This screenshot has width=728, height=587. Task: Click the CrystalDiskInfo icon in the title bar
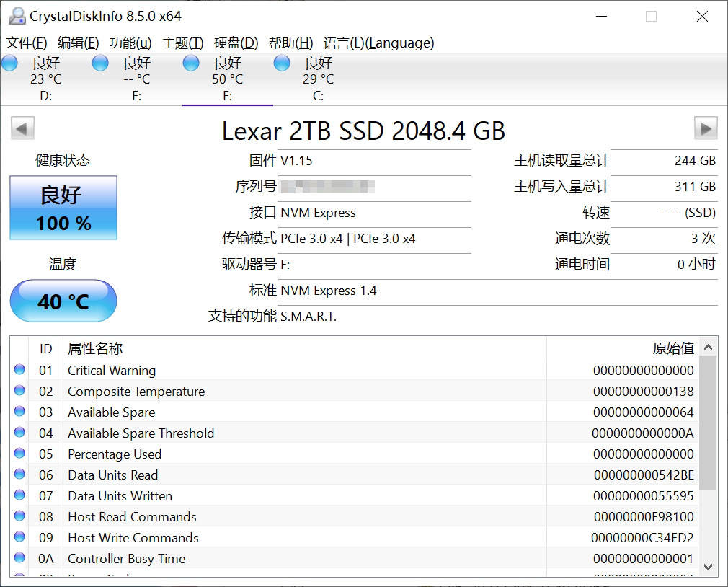(16, 15)
